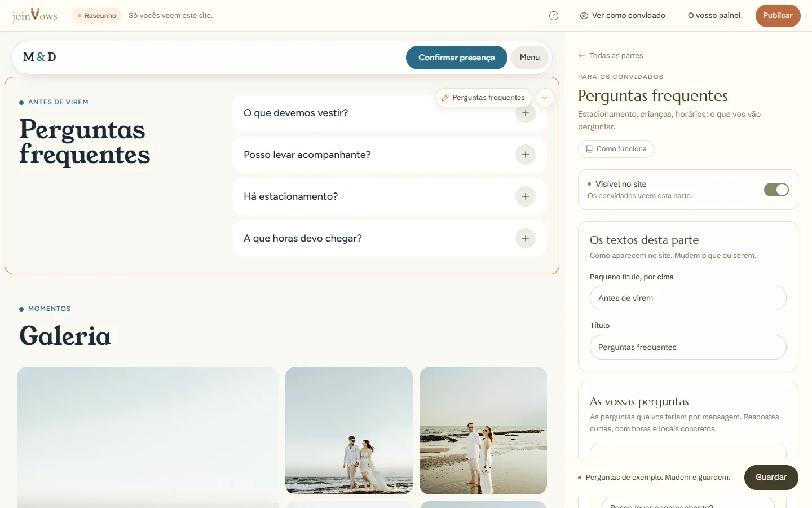Click text Só vocês veem este site.
This screenshot has height=508, width=812.
pyautogui.click(x=170, y=16)
